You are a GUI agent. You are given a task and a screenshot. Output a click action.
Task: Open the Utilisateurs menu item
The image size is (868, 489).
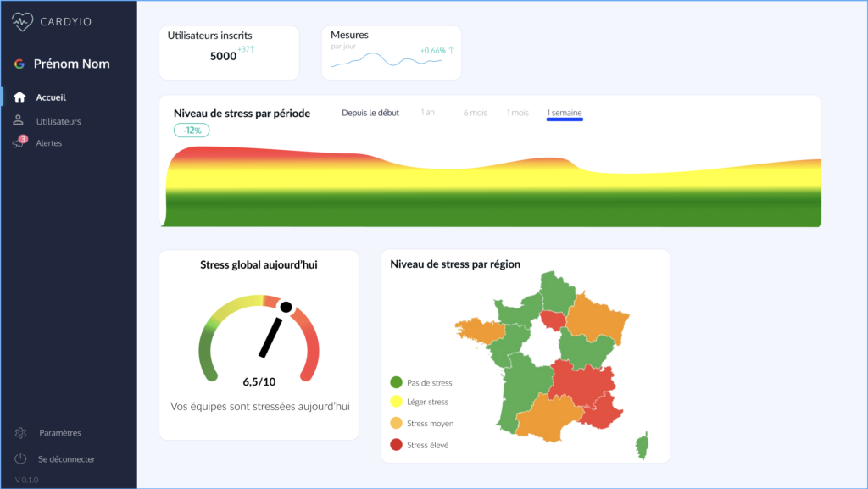pos(58,121)
